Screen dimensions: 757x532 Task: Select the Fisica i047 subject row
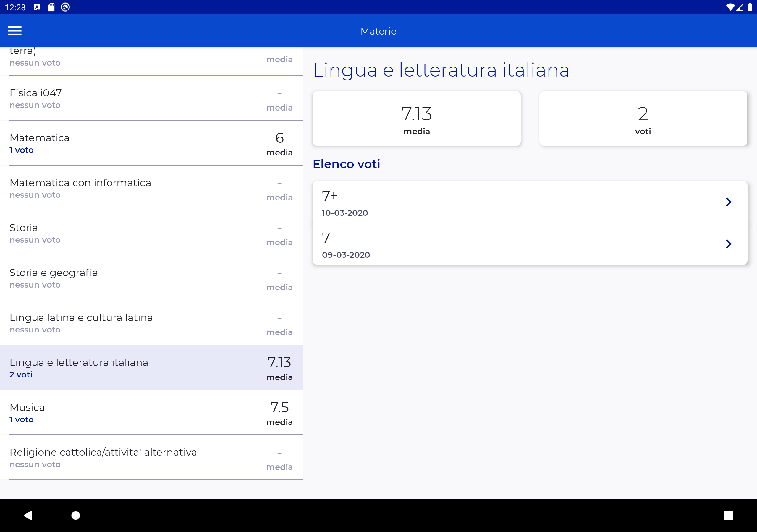151,98
